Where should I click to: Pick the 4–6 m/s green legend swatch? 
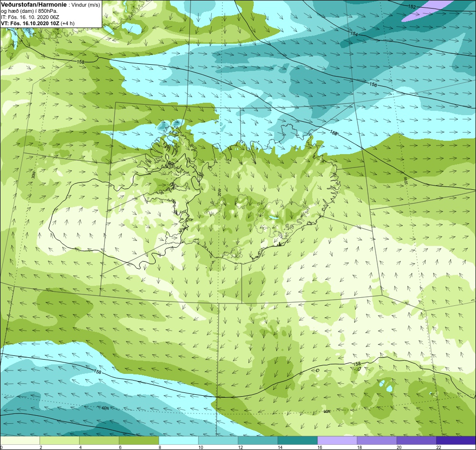(99, 440)
